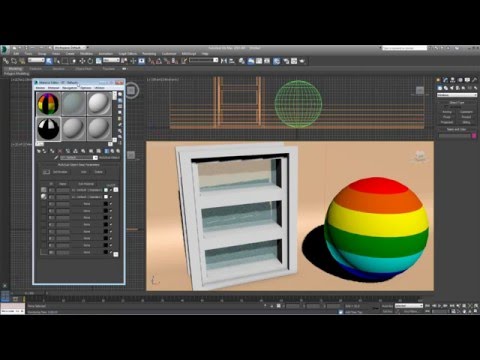Choose the Select and Rotate tool
This screenshot has height=360, width=480.
pyautogui.click(x=90, y=61)
